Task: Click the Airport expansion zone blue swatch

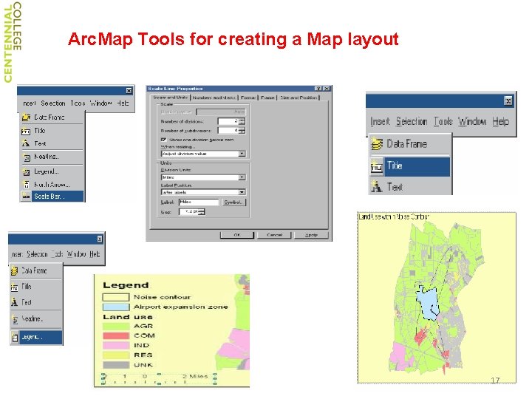Action: pos(116,307)
